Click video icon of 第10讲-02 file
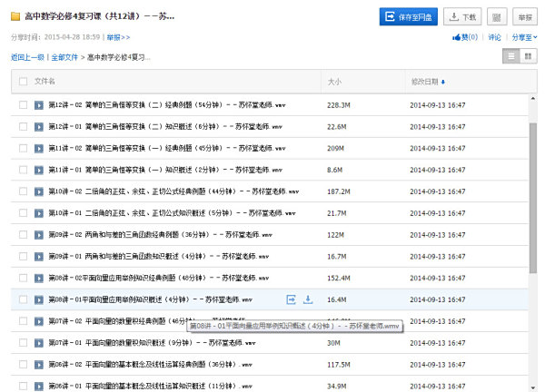Image resolution: width=545 pixels, height=392 pixels. [39, 191]
